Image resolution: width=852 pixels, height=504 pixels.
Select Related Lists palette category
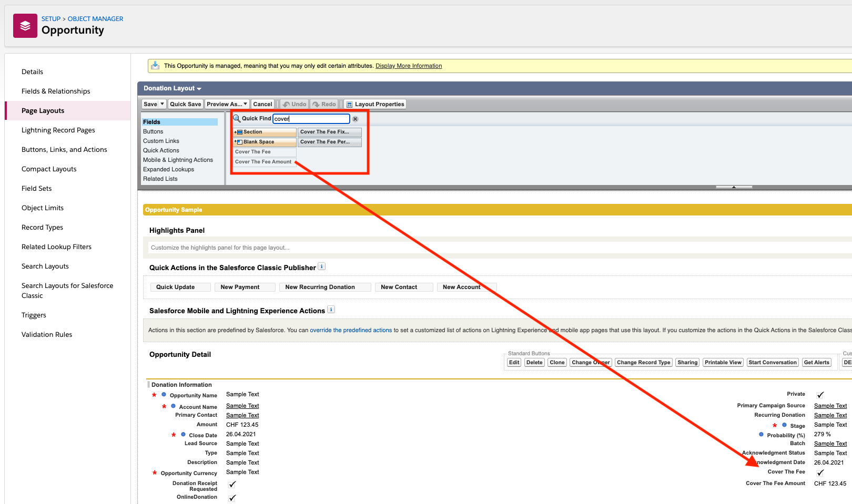point(160,179)
